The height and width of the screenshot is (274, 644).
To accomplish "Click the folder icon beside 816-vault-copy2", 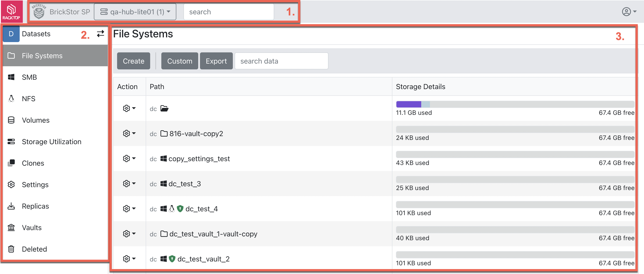I will (164, 133).
